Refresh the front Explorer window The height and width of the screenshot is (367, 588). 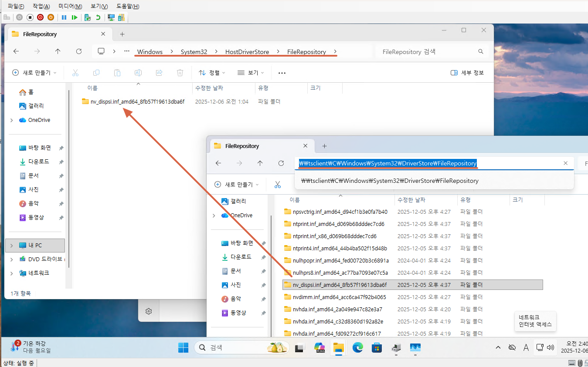tap(281, 163)
